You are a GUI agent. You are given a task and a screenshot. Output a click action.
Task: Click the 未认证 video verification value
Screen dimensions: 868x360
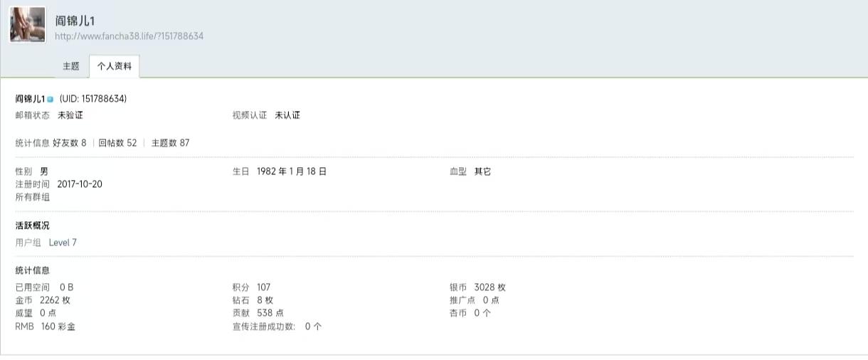[287, 115]
